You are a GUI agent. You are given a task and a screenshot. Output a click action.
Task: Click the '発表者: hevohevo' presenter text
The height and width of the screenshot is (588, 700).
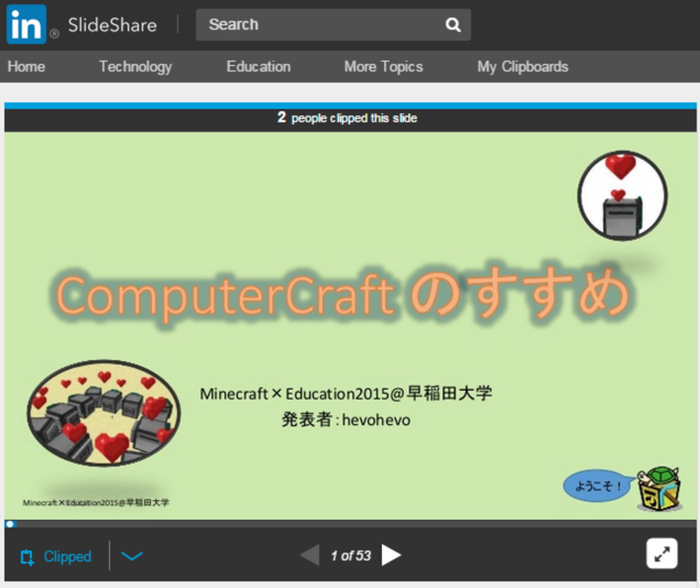(346, 420)
